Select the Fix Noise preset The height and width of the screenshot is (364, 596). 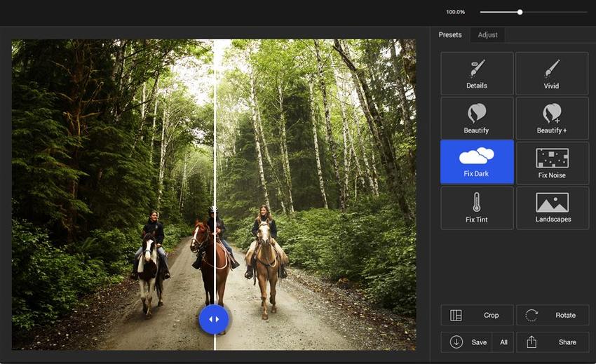tap(552, 163)
